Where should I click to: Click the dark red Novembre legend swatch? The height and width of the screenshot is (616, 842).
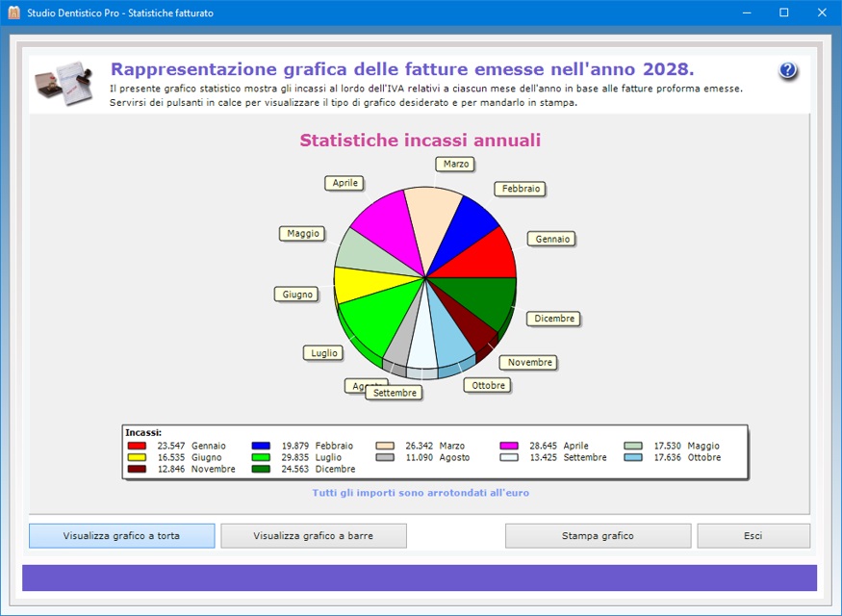click(137, 469)
